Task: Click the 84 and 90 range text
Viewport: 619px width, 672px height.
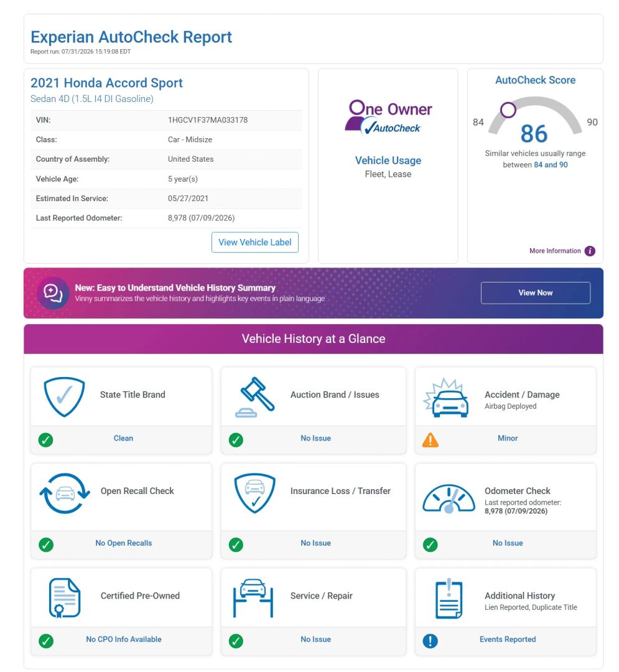Action: [551, 165]
